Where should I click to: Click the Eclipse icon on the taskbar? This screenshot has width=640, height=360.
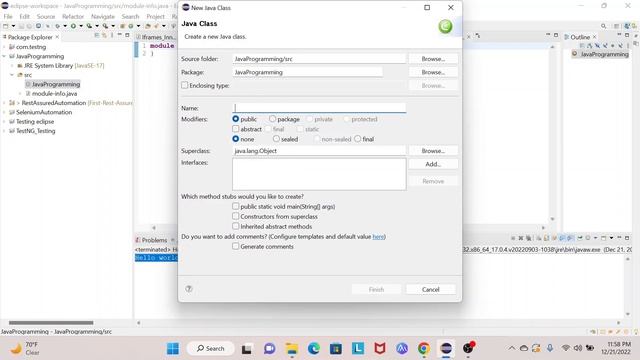(x=446, y=349)
